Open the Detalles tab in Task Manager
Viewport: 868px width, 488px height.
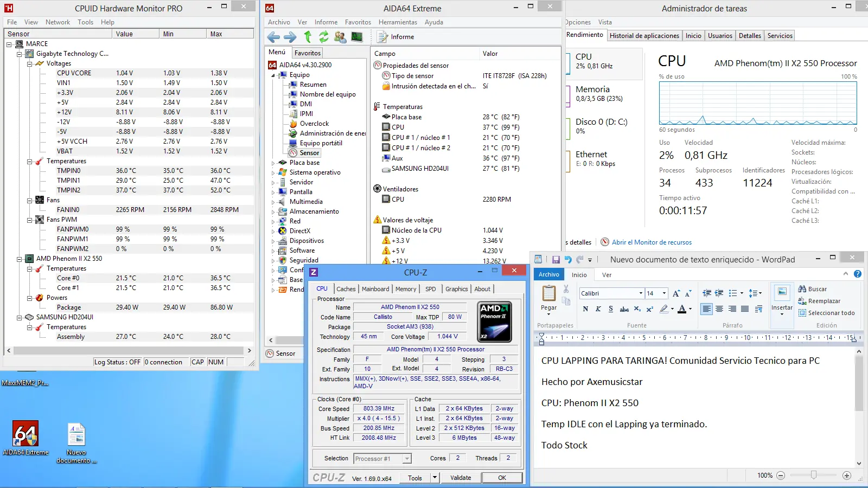750,36
